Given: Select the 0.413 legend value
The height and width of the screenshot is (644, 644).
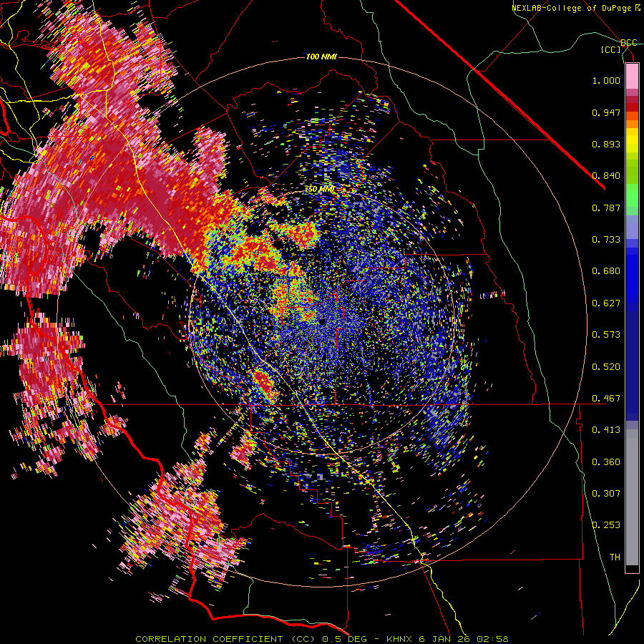Looking at the screenshot, I should pyautogui.click(x=606, y=429).
